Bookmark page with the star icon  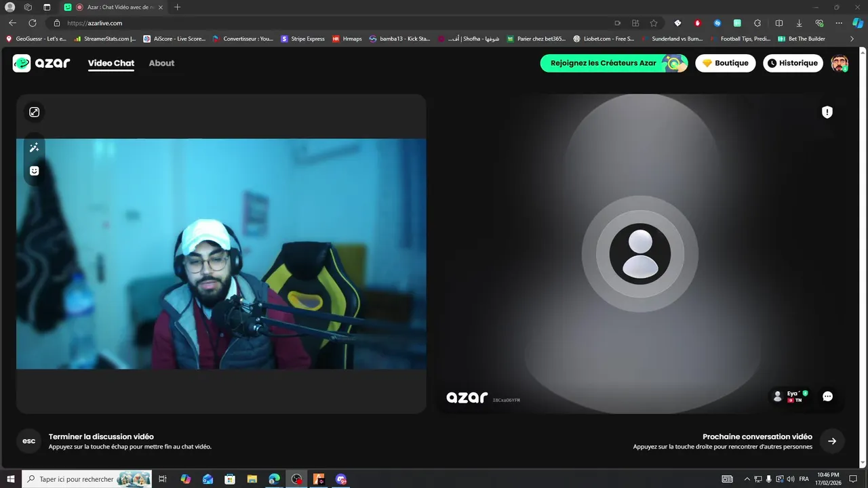coord(654,23)
